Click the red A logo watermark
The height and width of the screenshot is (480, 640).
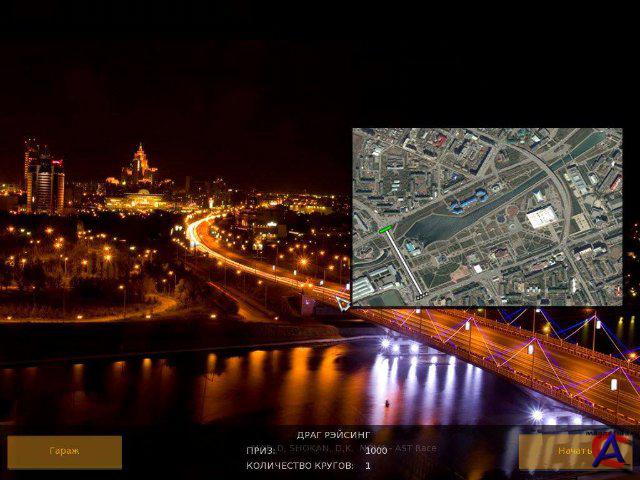[611, 449]
